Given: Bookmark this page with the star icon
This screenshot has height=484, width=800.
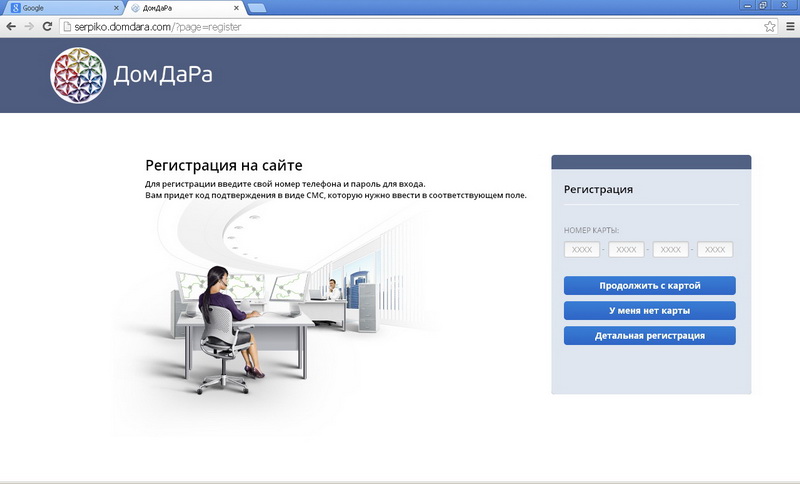Looking at the screenshot, I should [x=769, y=27].
